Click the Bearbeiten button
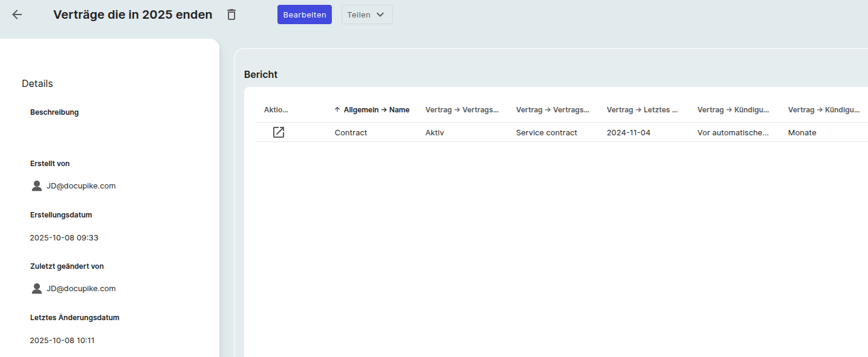Viewport: 868px width, 357px height. 304,14
